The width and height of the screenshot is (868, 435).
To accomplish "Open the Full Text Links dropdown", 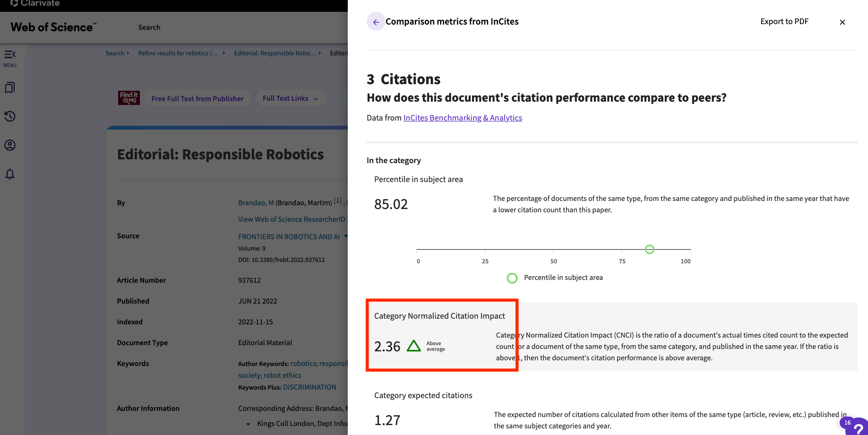I will tap(291, 98).
